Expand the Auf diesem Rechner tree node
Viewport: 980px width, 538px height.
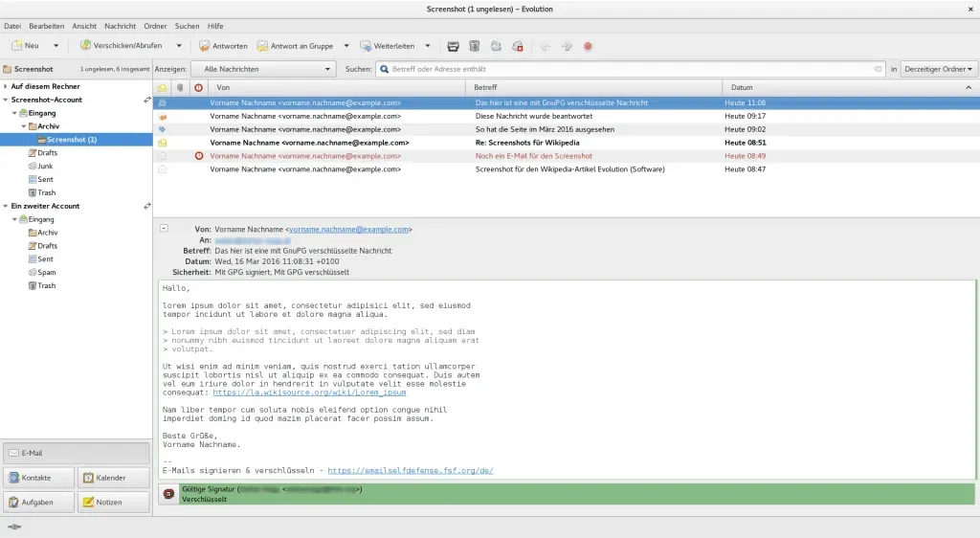[6, 87]
